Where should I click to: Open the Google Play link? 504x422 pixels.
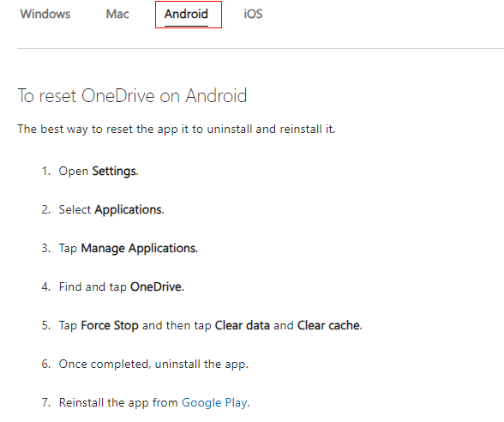pyautogui.click(x=214, y=402)
